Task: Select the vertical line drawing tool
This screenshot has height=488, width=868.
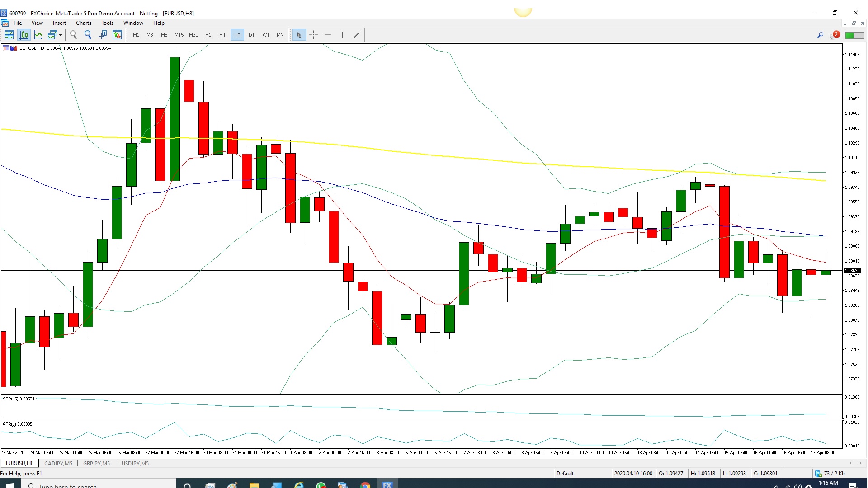Action: pyautogui.click(x=342, y=35)
